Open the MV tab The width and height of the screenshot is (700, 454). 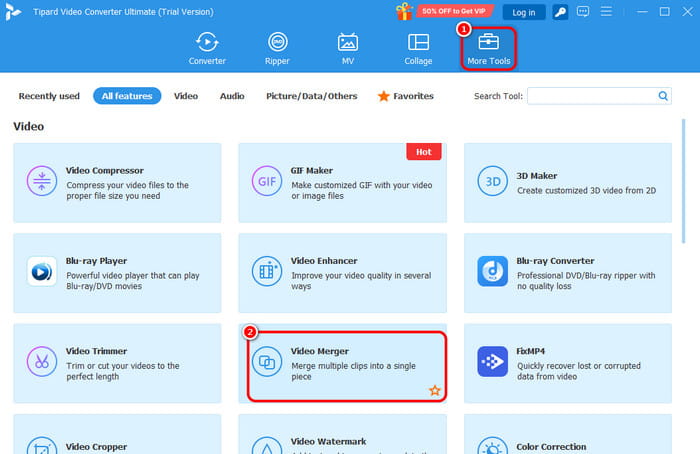coord(347,49)
